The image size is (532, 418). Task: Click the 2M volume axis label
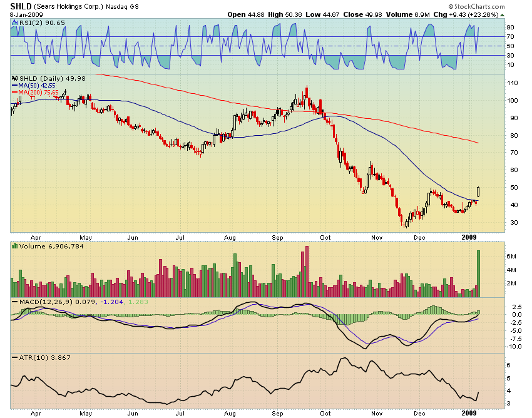pyautogui.click(x=511, y=283)
